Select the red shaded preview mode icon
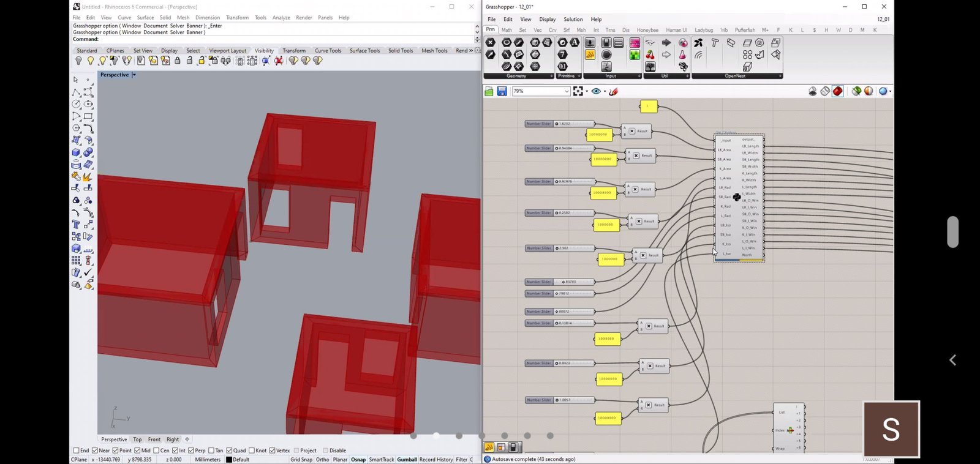The width and height of the screenshot is (980, 464). (x=837, y=91)
